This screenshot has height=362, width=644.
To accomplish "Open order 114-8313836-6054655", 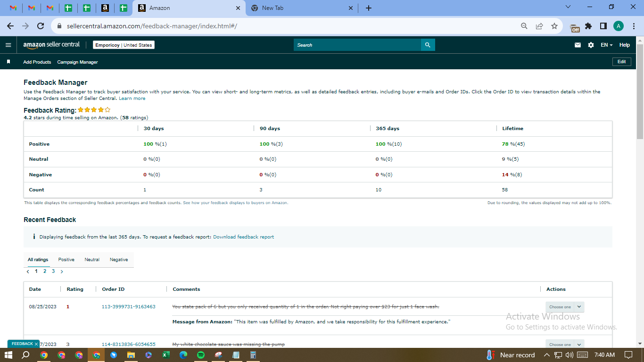I will pyautogui.click(x=129, y=345).
